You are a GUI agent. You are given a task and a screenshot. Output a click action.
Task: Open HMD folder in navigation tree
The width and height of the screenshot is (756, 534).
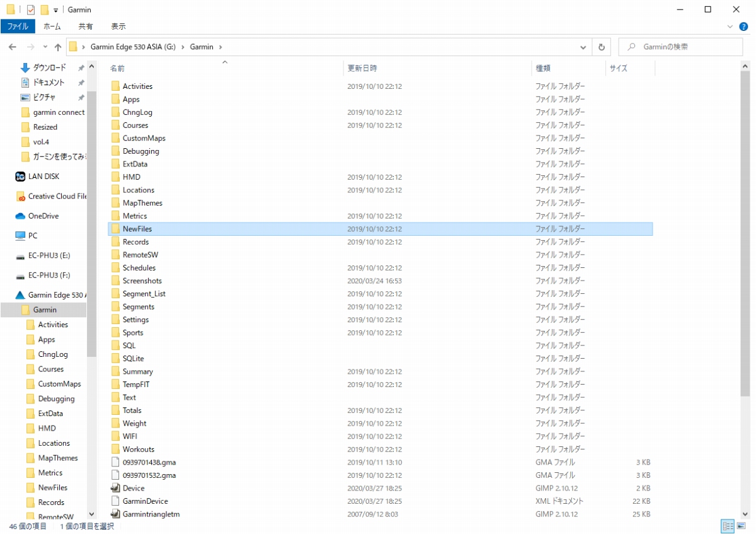[x=47, y=428]
